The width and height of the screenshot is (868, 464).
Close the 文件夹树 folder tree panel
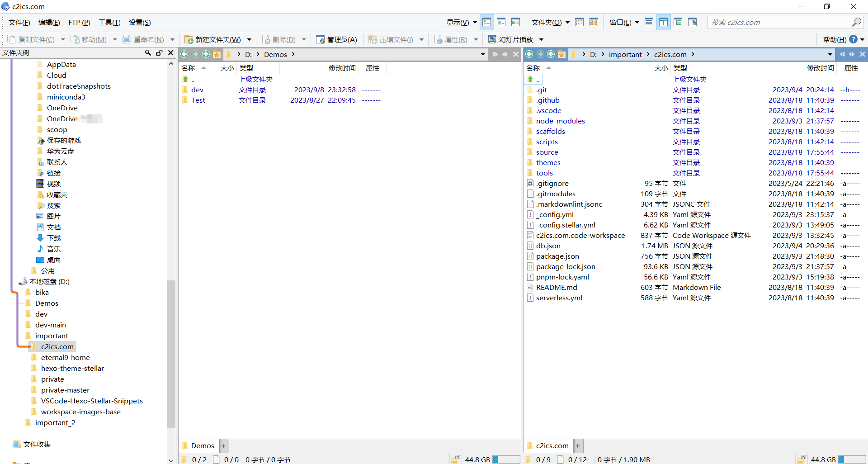[171, 53]
